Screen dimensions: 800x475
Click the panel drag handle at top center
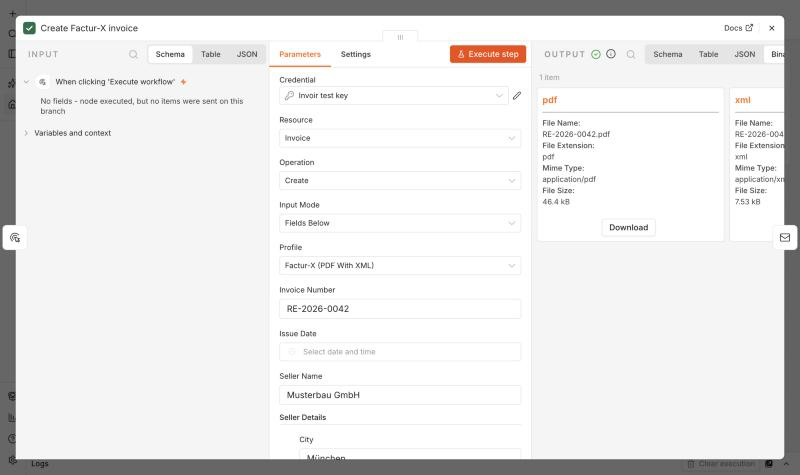[x=400, y=37]
